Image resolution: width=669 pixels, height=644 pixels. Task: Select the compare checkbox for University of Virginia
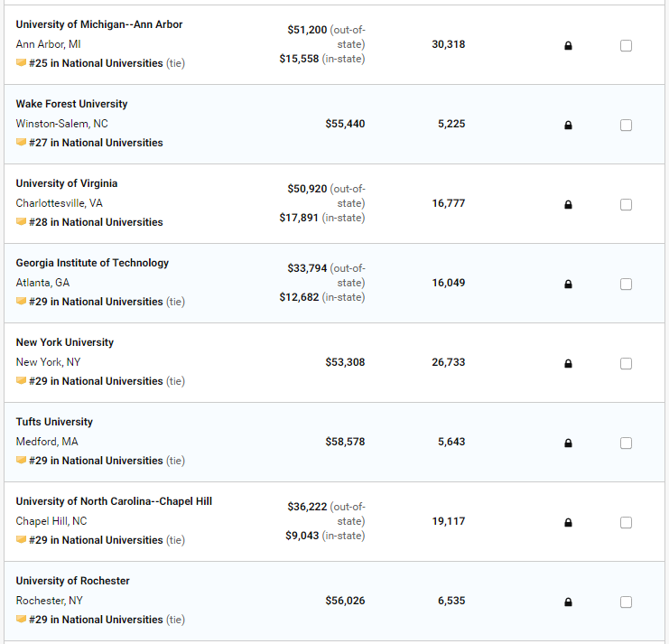click(x=626, y=204)
